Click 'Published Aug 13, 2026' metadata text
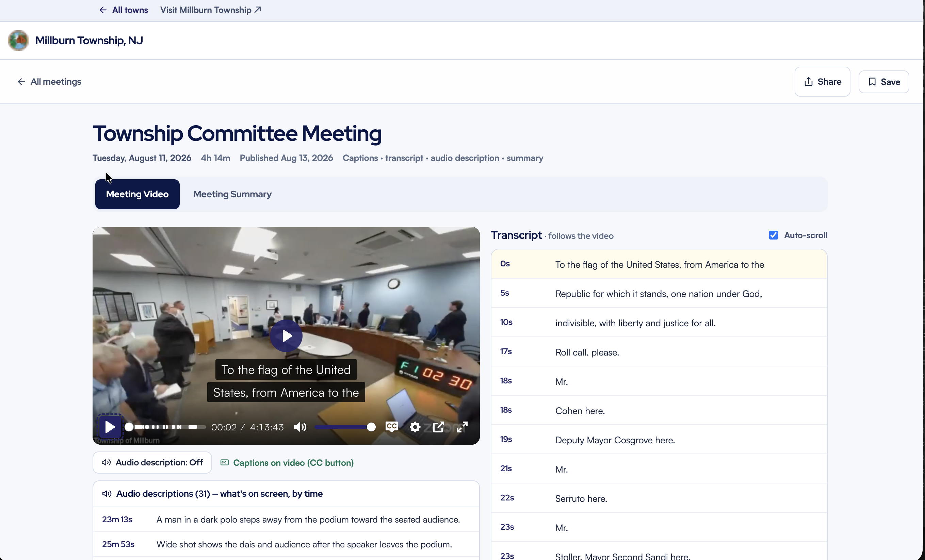The image size is (925, 560). tap(286, 158)
